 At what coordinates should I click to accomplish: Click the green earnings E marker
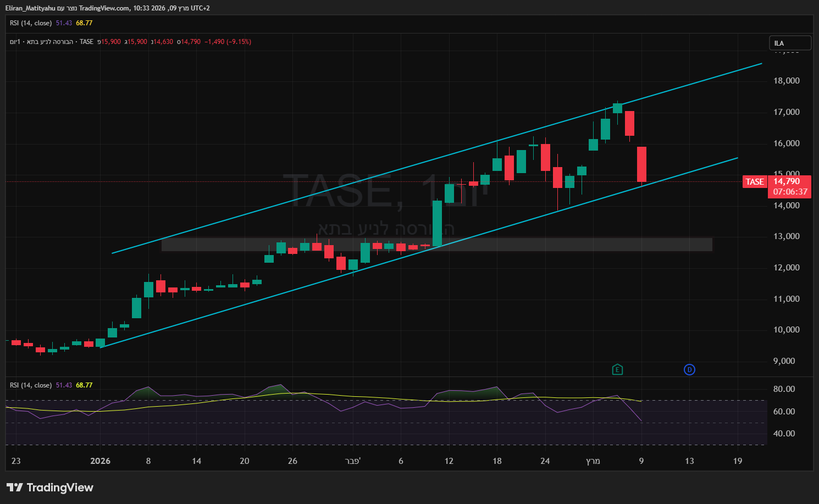(617, 369)
